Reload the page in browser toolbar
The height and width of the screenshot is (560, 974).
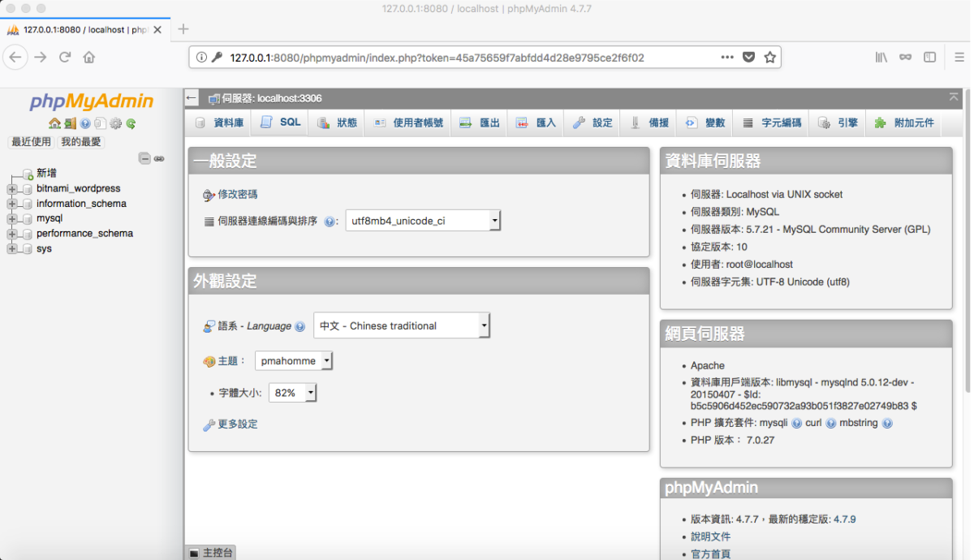[65, 57]
